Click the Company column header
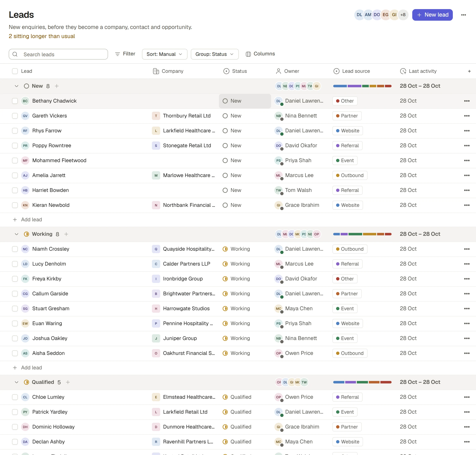Viewport: 476px width, 455px height. tap(168, 71)
